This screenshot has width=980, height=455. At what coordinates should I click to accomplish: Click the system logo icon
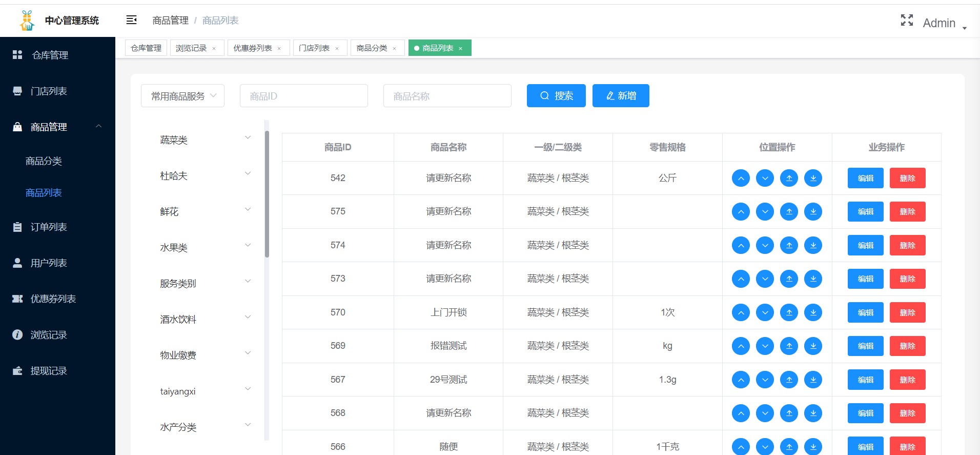27,21
